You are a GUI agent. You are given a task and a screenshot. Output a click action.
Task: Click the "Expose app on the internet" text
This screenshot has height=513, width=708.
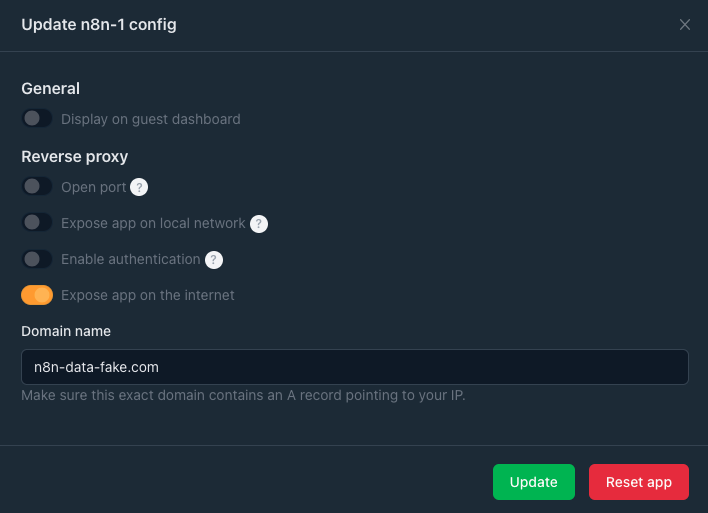click(147, 295)
